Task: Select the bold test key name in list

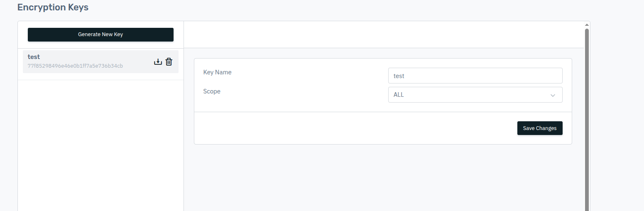Action: click(x=34, y=57)
